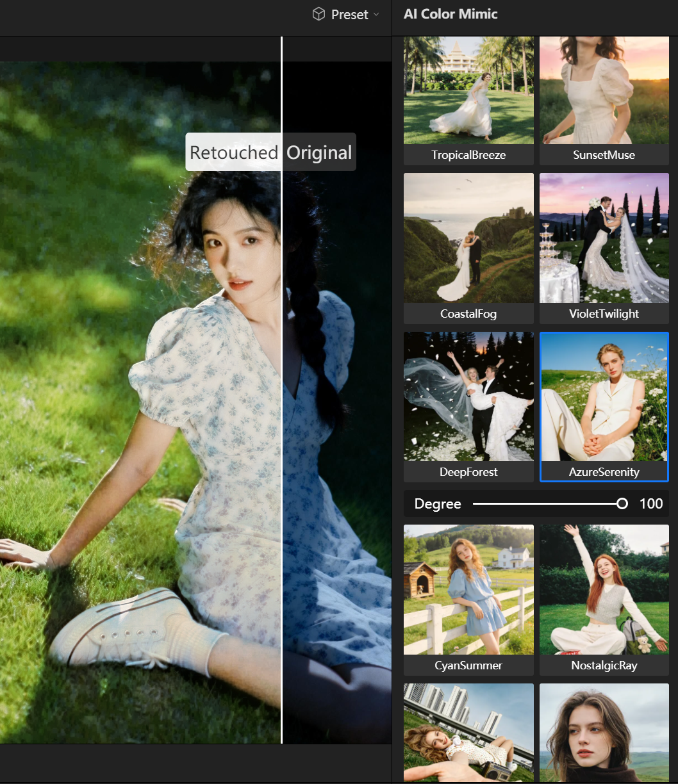Click the Retouched comparison label

234,152
